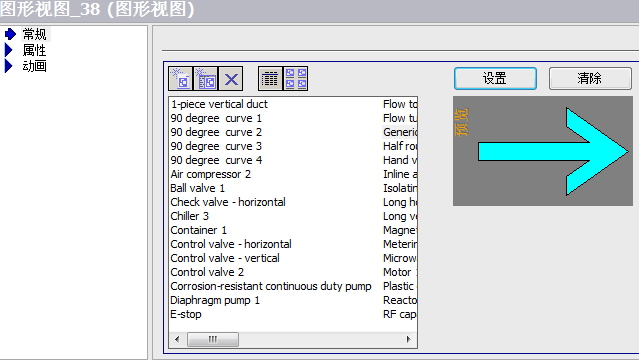This screenshot has width=639, height=360.
Task: Select the 'Plastic' list entry
Action: (x=400, y=286)
